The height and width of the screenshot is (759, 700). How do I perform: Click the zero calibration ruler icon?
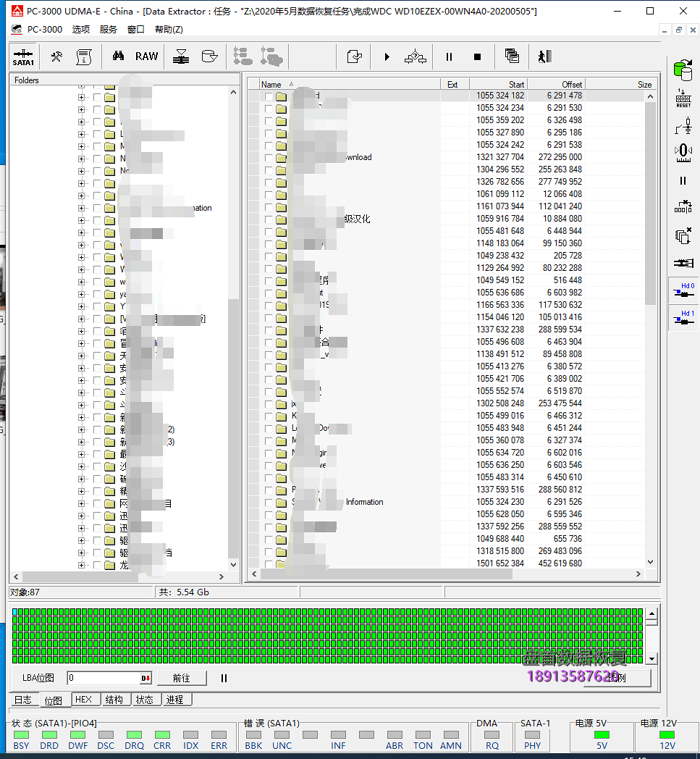[683, 153]
